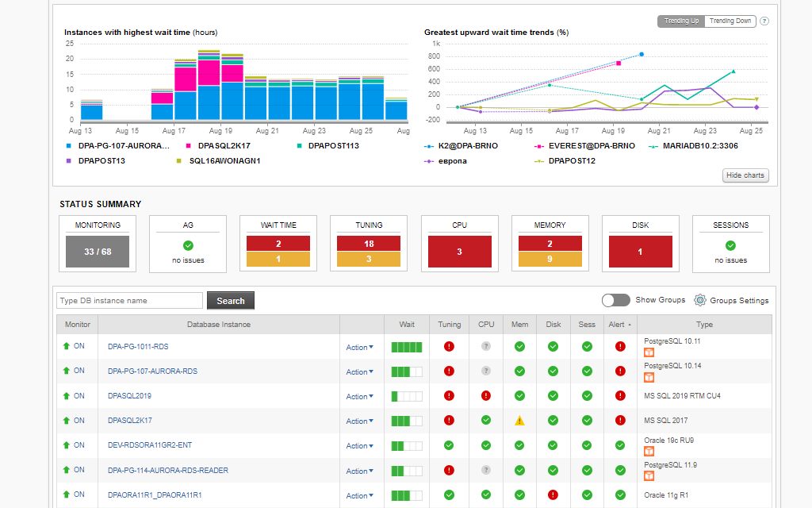
Task: Click the Amazon RDS icon beside PostgreSQL 10.11
Action: 649,352
